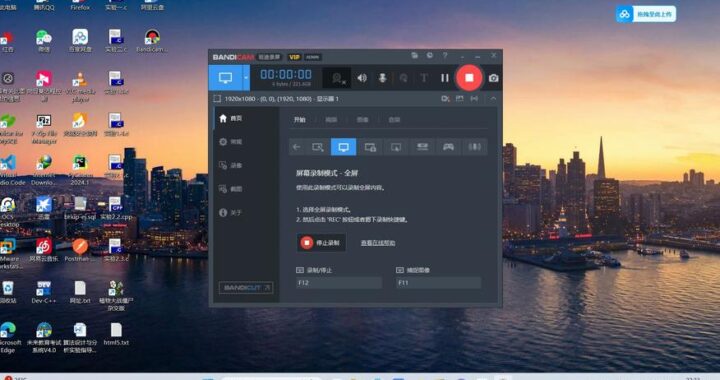Open Bandicam desktop shortcut
The image size is (720, 380).
tap(152, 41)
